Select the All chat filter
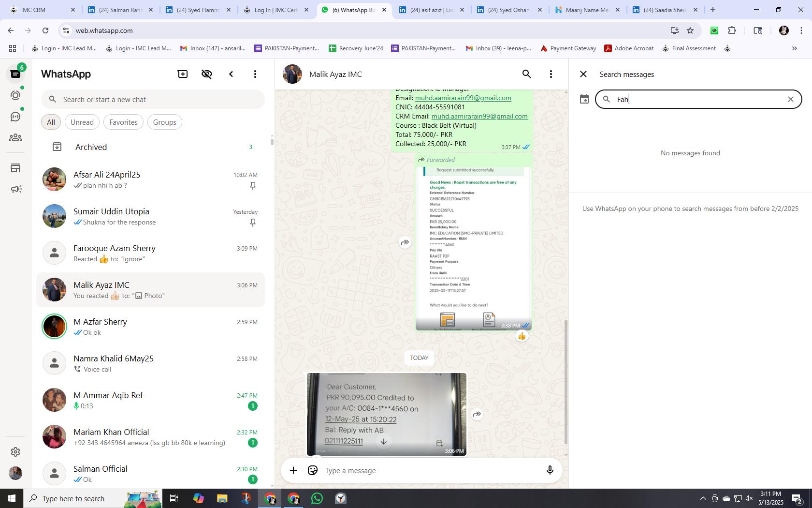Image resolution: width=812 pixels, height=508 pixels. [x=51, y=122]
